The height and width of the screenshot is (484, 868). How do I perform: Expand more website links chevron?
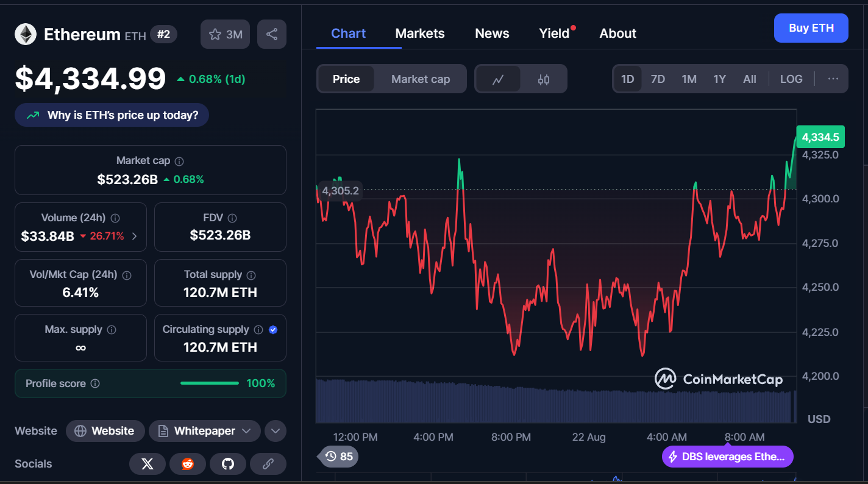tap(276, 431)
